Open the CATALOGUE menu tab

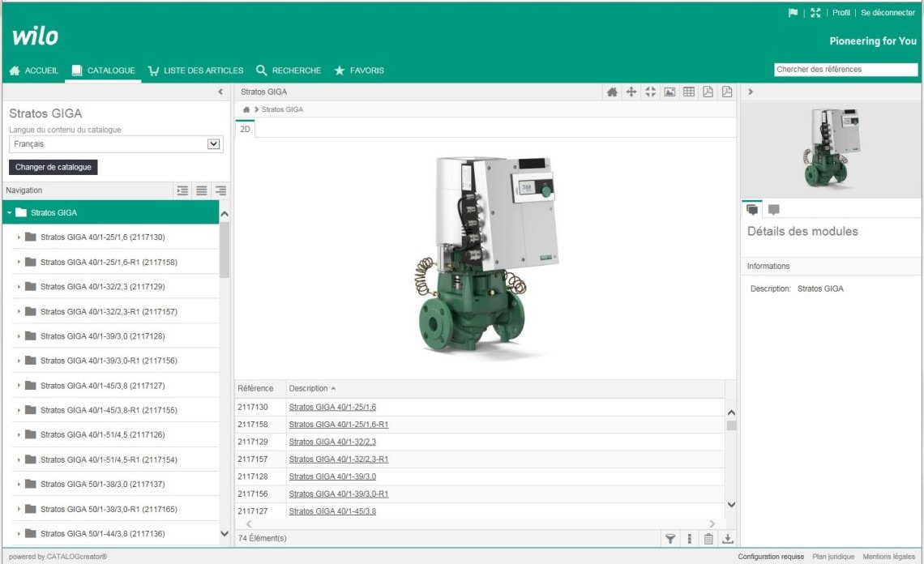click(x=103, y=70)
